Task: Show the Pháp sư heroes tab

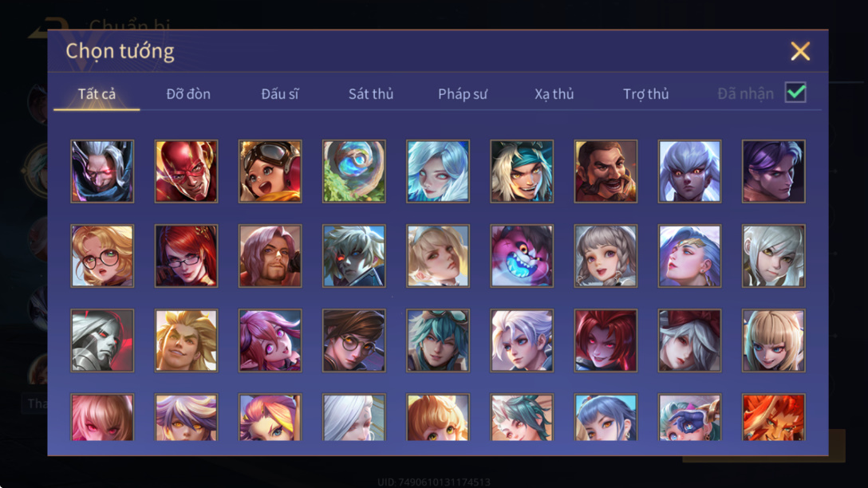Action: (462, 94)
